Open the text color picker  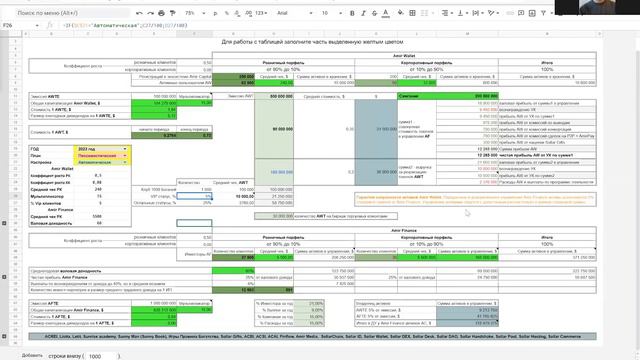(385, 13)
